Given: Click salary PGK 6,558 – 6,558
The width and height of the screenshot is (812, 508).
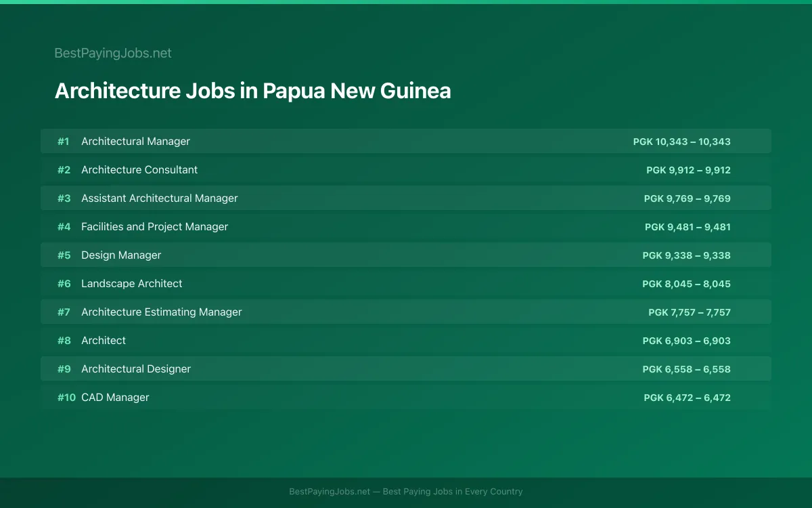Looking at the screenshot, I should click(687, 369).
